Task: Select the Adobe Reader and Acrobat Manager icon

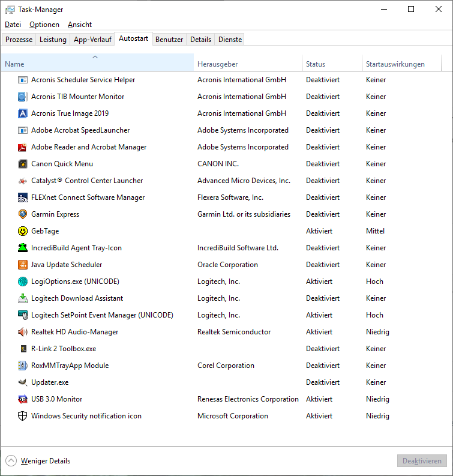Action: click(x=22, y=147)
